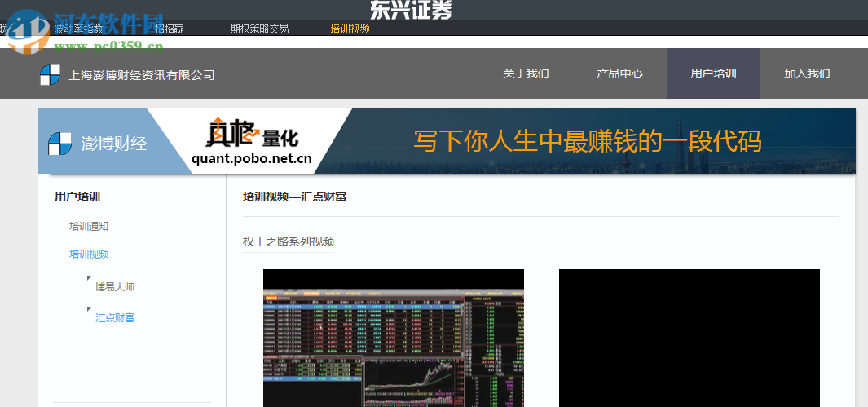
Task: Play the video showing trading software screenshot
Action: coord(394,338)
